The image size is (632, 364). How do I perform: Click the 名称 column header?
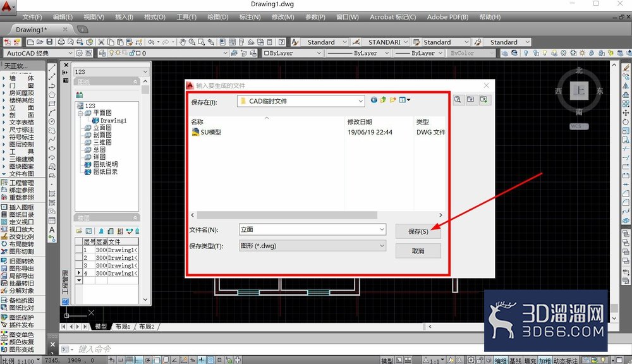tap(197, 122)
